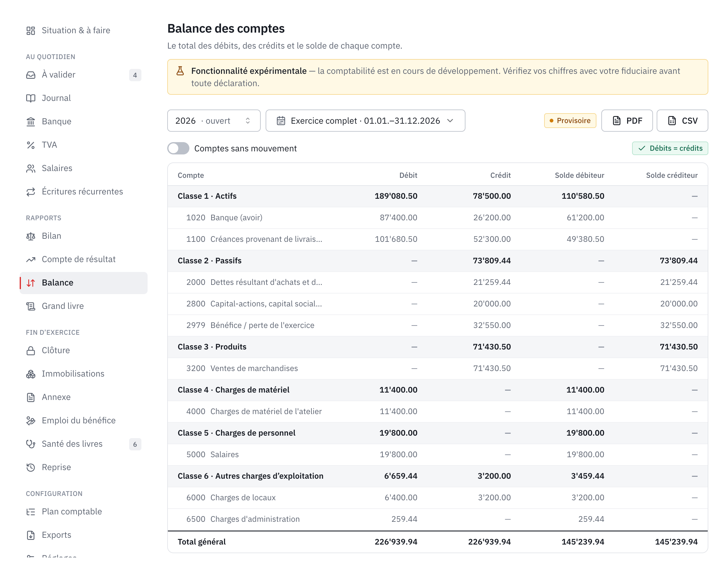Click the À valider inbox icon
Screen dimensions: 728x587
pos(31,75)
